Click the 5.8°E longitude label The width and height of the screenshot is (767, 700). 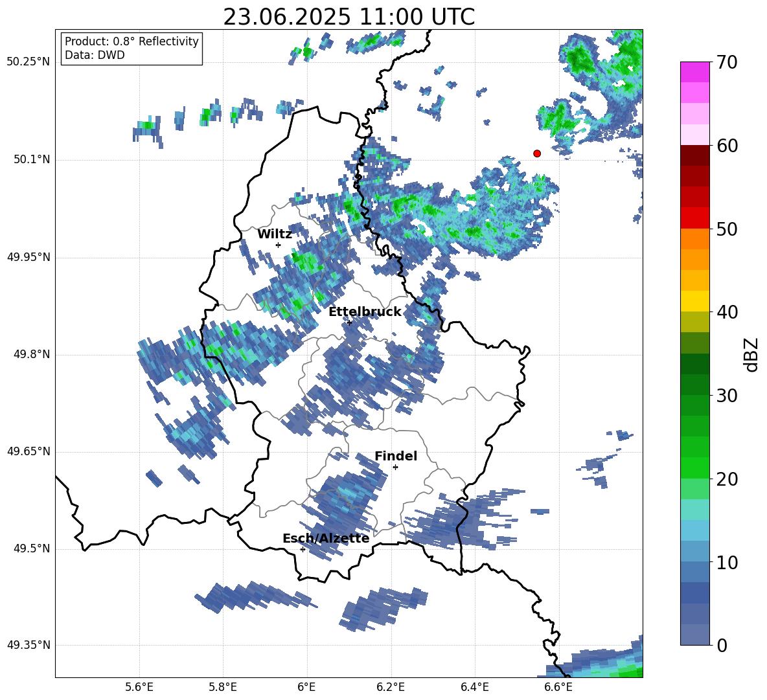[x=223, y=687]
